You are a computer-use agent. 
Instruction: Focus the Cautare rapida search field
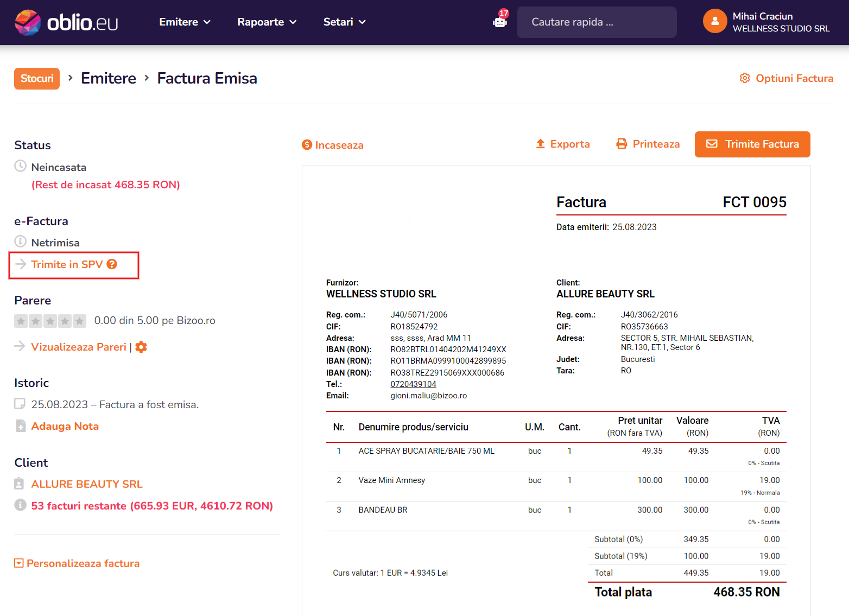[x=597, y=22]
